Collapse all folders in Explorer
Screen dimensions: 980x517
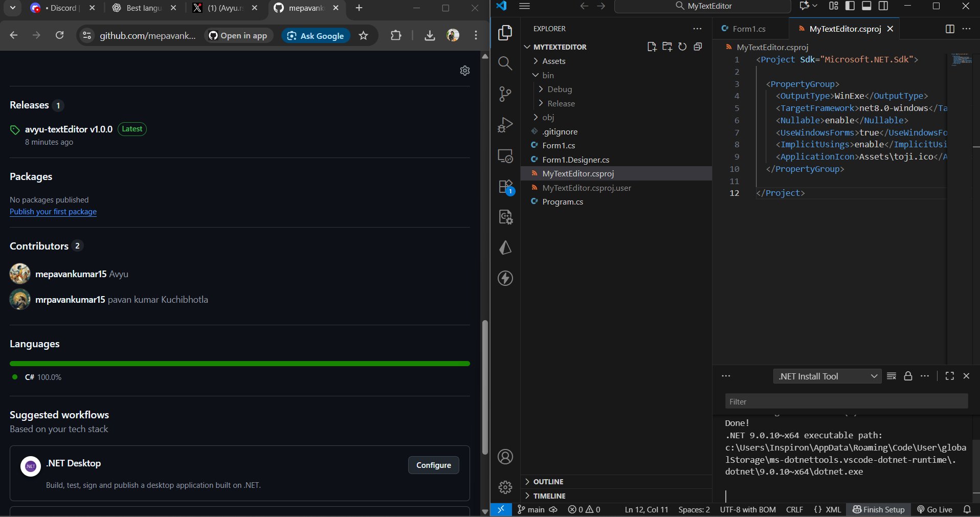coord(698,47)
